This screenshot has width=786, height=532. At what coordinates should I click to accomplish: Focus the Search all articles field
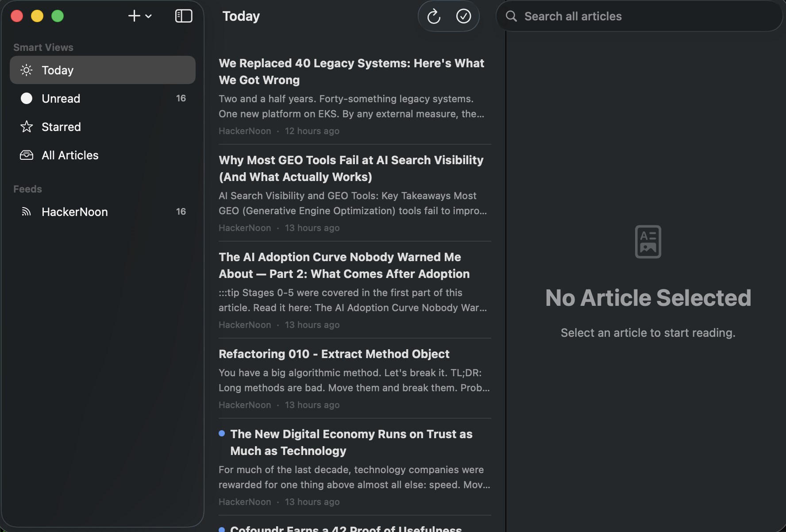pyautogui.click(x=639, y=16)
